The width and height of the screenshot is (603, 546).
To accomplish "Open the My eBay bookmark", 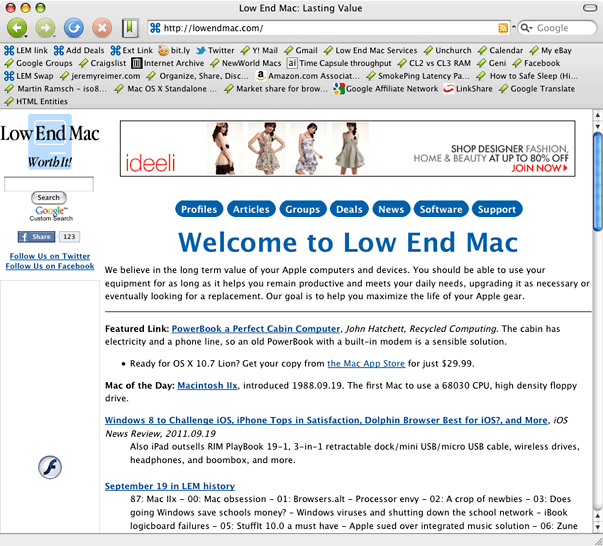I will tap(550, 50).
